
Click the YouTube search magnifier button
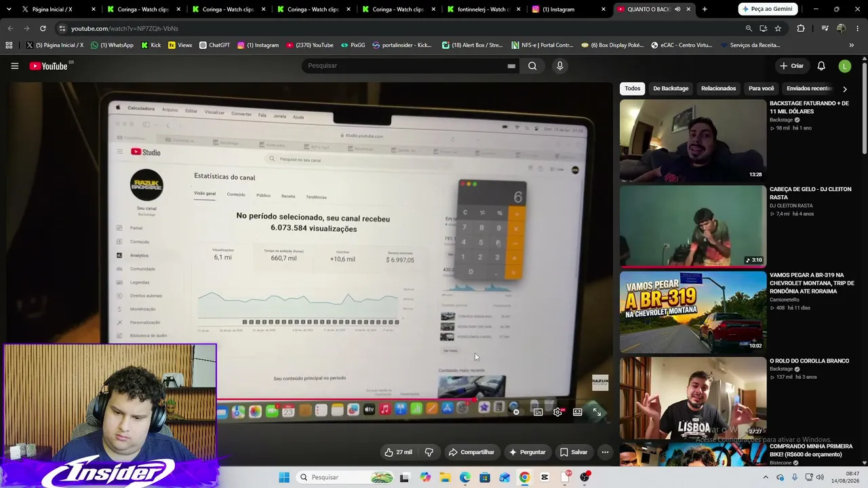point(532,66)
